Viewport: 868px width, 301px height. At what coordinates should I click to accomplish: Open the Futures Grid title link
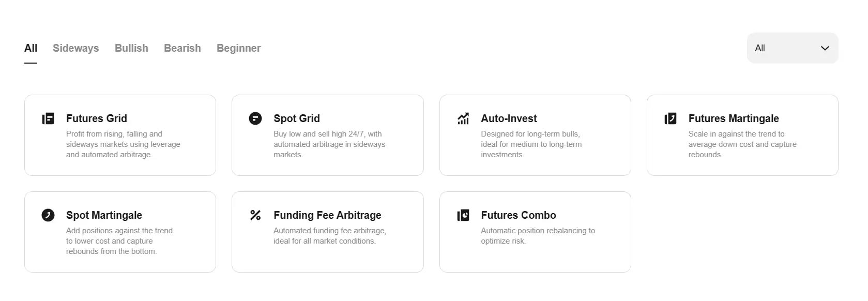click(97, 118)
